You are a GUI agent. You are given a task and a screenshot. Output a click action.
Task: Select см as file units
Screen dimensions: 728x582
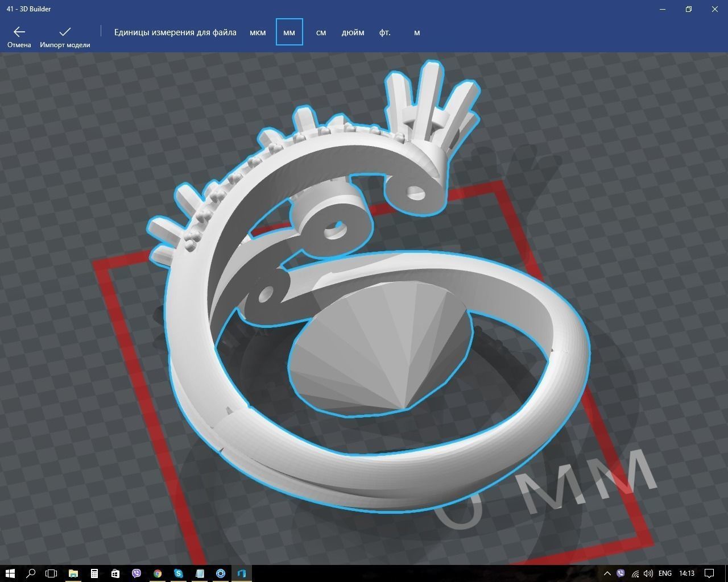(x=321, y=32)
